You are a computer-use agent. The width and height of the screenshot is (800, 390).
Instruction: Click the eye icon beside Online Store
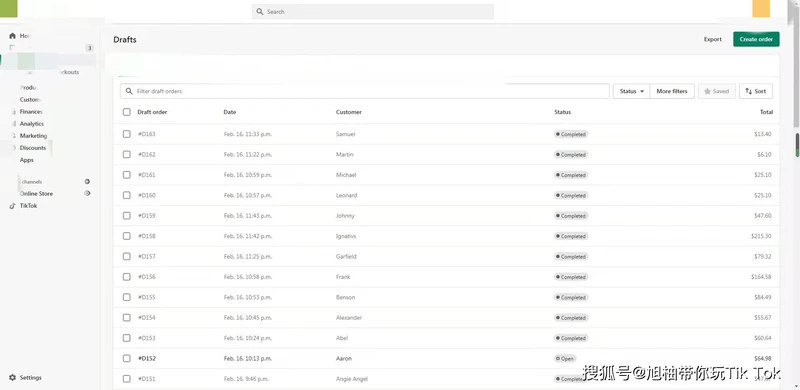(x=87, y=193)
